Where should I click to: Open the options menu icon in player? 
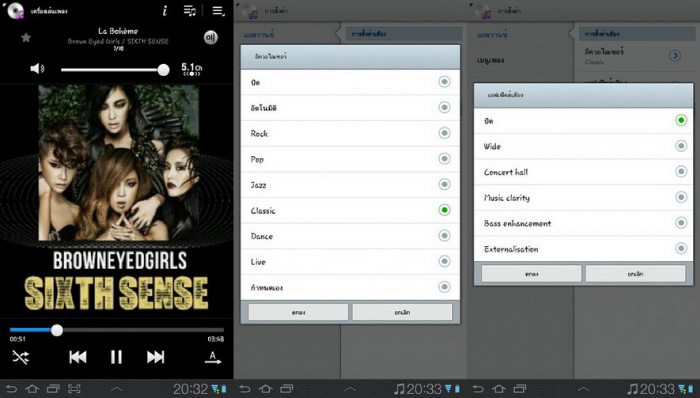[218, 11]
